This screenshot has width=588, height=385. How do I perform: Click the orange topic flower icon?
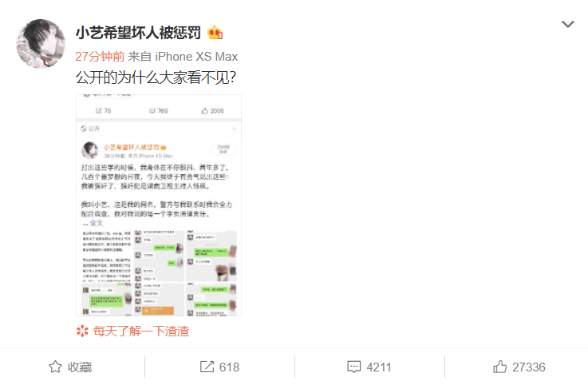pyautogui.click(x=82, y=331)
